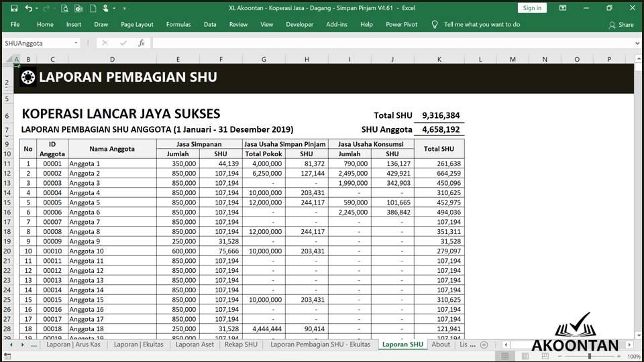644x362 pixels.
Task: Click the macro recording status bar icon
Action: click(x=7, y=356)
